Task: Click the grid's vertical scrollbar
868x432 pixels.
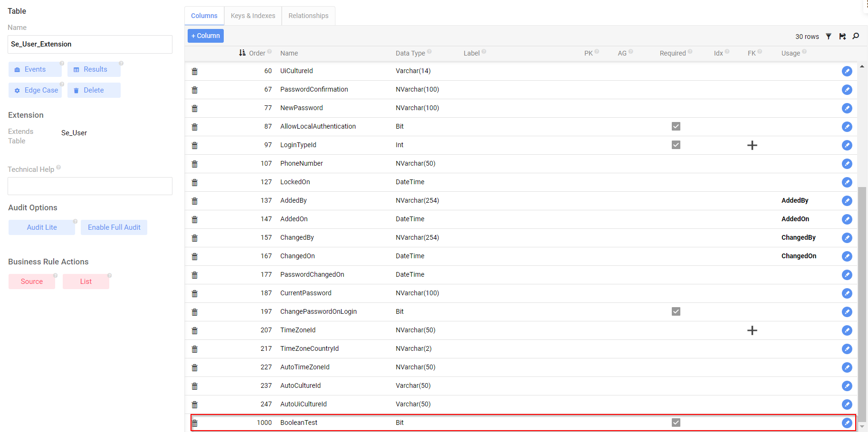Action: click(x=862, y=304)
